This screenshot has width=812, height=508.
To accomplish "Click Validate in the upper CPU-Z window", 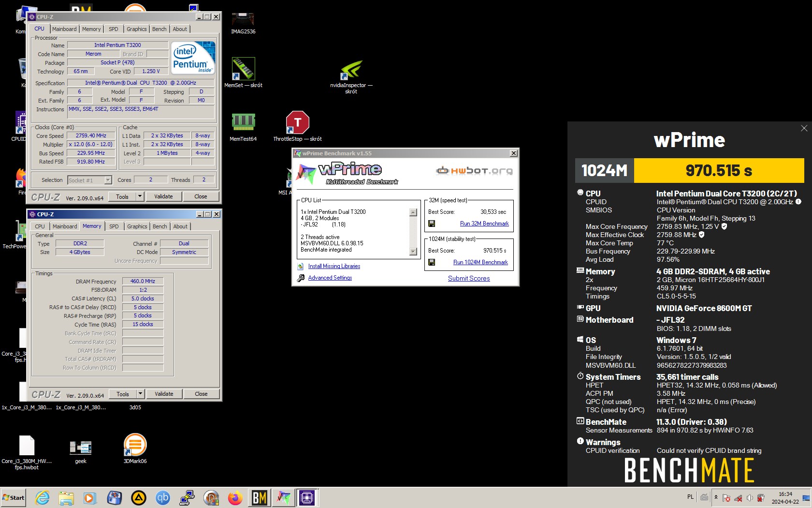I will click(163, 196).
